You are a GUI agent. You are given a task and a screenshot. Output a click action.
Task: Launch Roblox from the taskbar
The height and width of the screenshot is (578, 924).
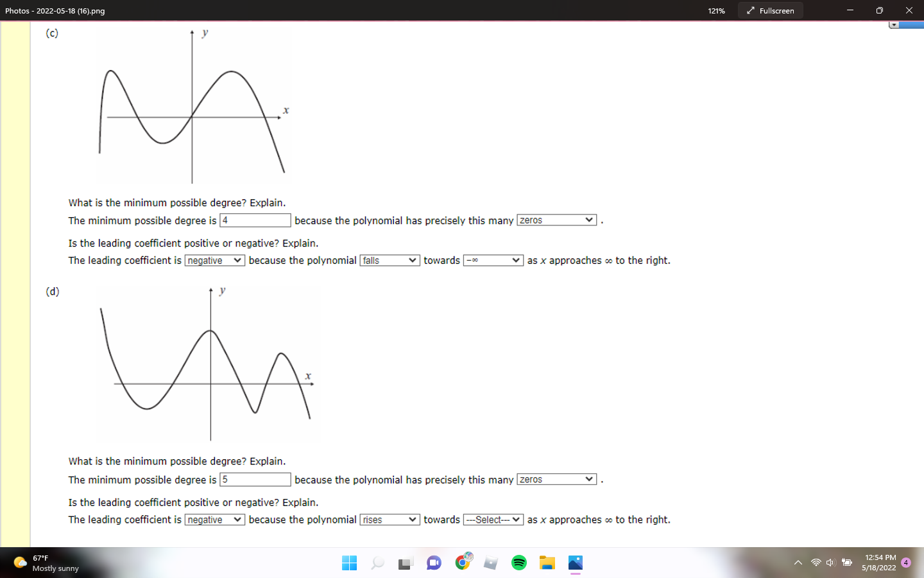(x=490, y=563)
